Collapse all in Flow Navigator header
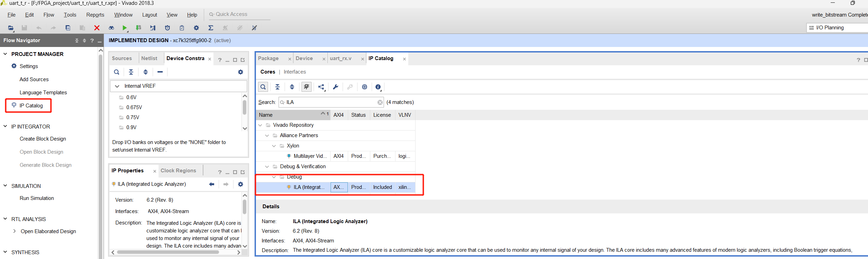 (x=77, y=41)
